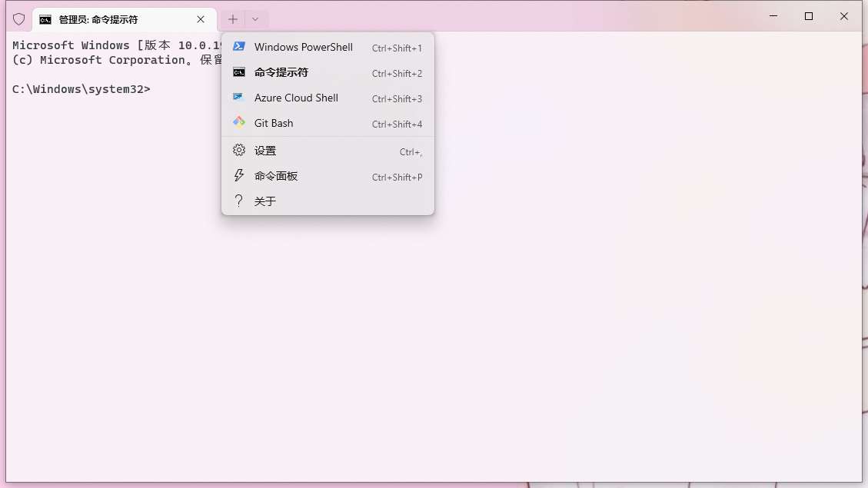868x488 pixels.
Task: Minimize the terminal window
Action: click(x=773, y=16)
